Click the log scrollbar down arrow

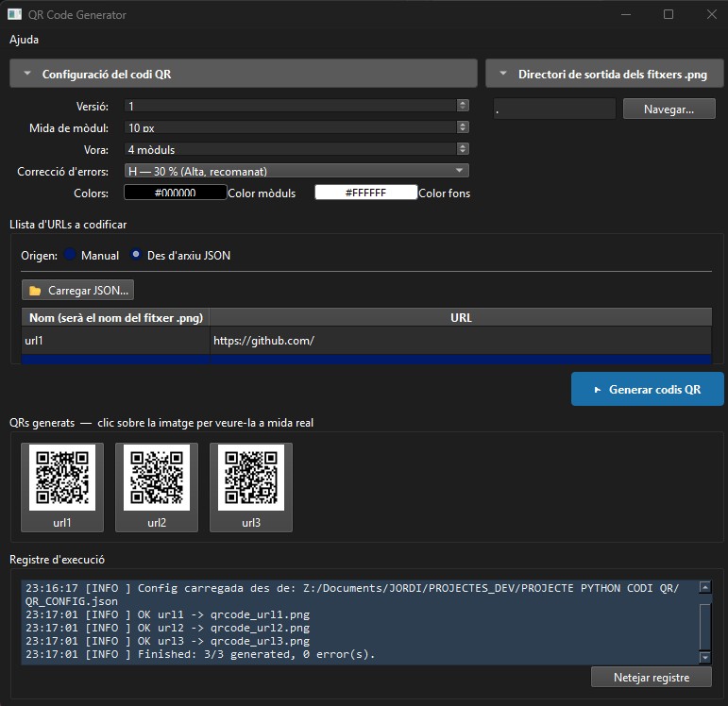(x=704, y=657)
